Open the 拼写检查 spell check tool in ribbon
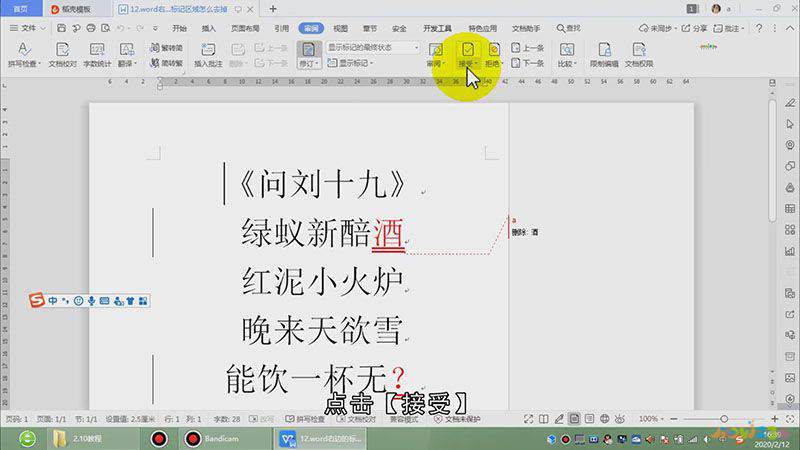800x450 pixels. 24,55
